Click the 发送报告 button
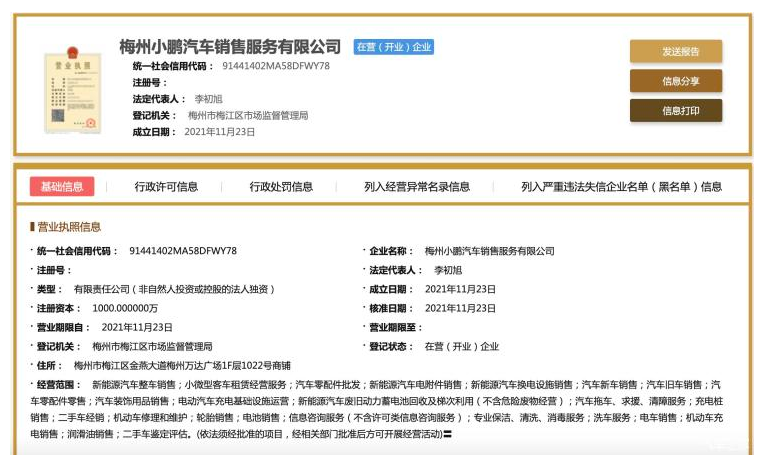 coord(675,52)
